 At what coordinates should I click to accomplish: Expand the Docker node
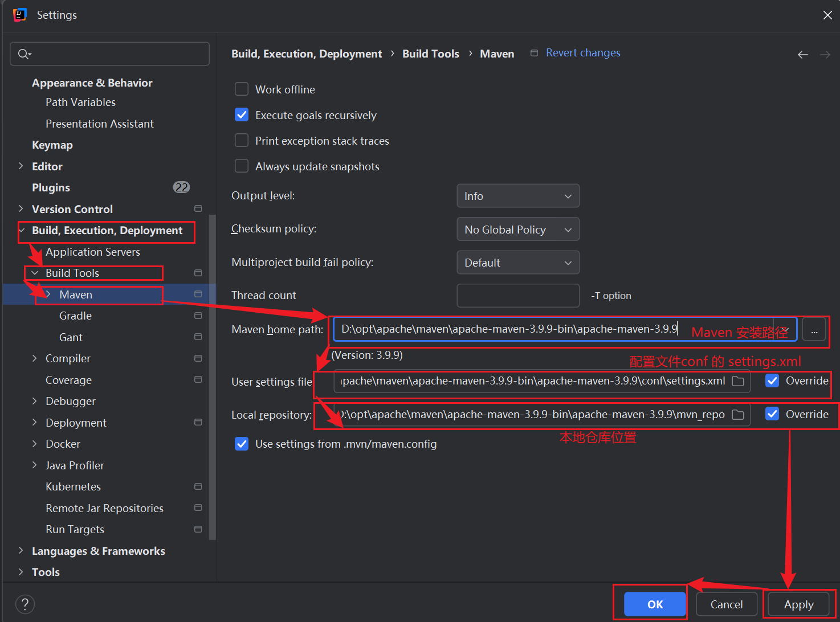point(35,444)
